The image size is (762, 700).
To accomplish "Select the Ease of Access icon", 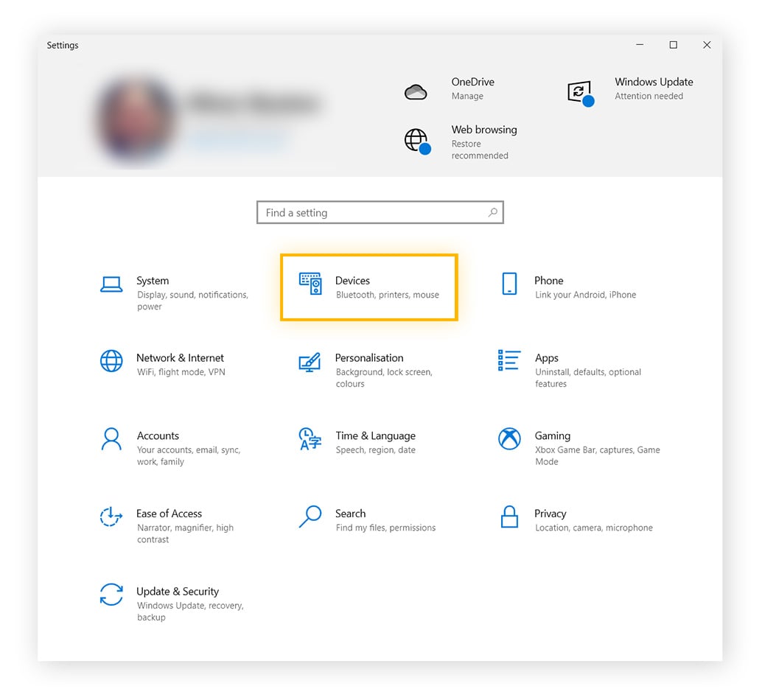I will click(111, 517).
